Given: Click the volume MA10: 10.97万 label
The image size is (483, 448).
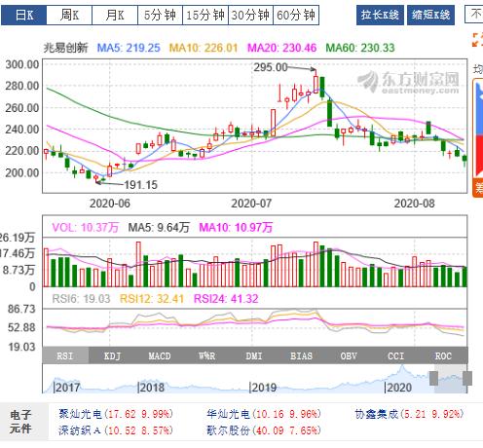Looking at the screenshot, I should coord(236,227).
